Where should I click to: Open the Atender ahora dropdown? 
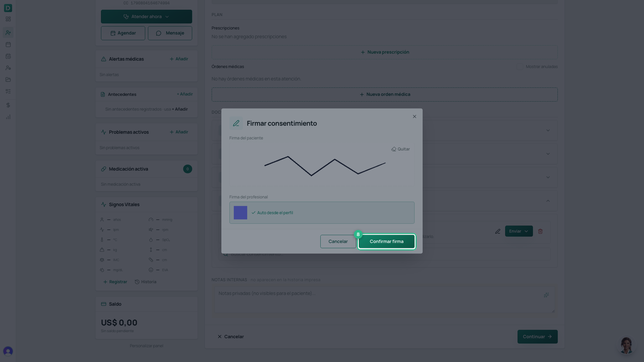[x=147, y=16]
